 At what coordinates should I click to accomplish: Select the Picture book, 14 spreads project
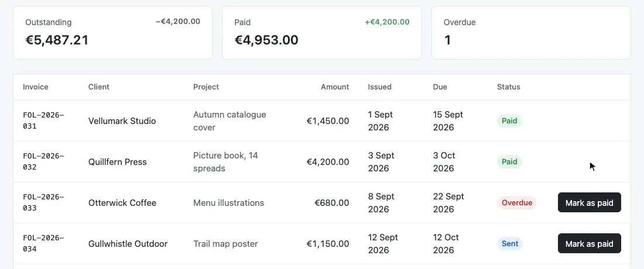point(225,162)
